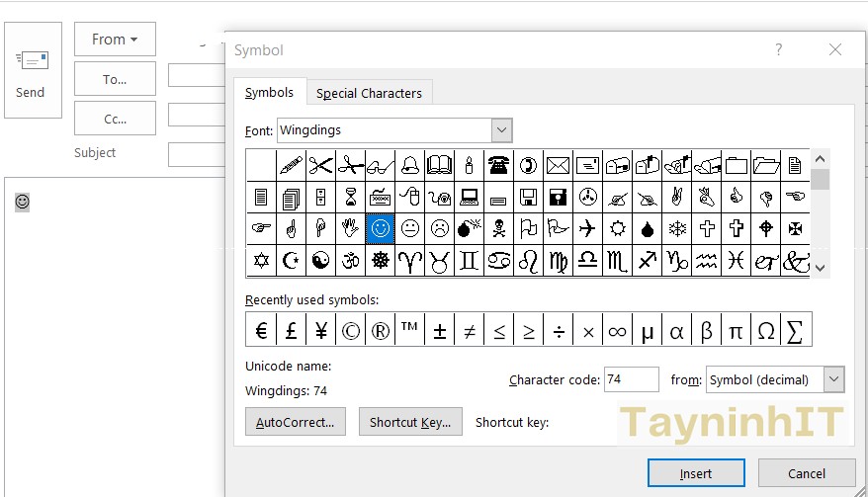Expand the 'from' Symbol (decimal) dropdown
Screen dimensions: 868x497
(833, 379)
